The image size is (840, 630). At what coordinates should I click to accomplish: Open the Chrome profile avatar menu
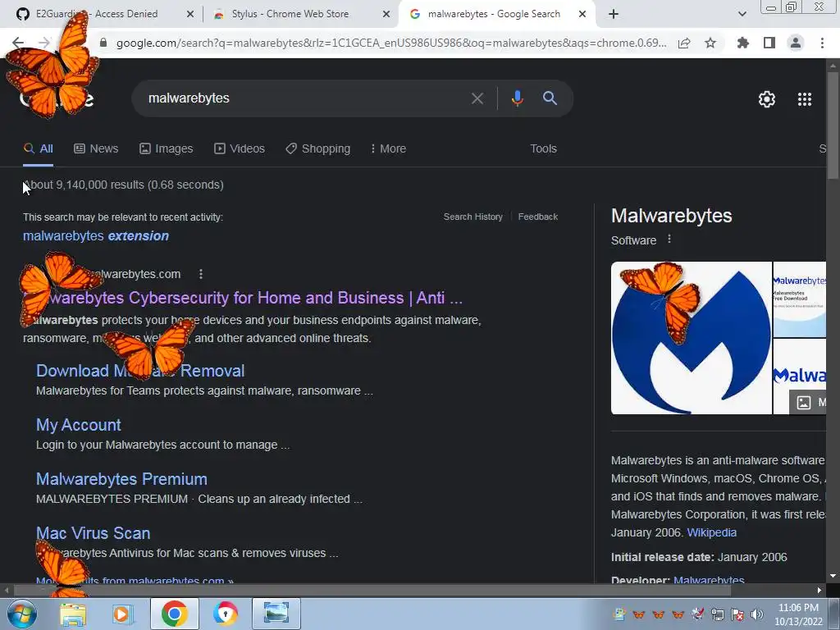(x=796, y=43)
